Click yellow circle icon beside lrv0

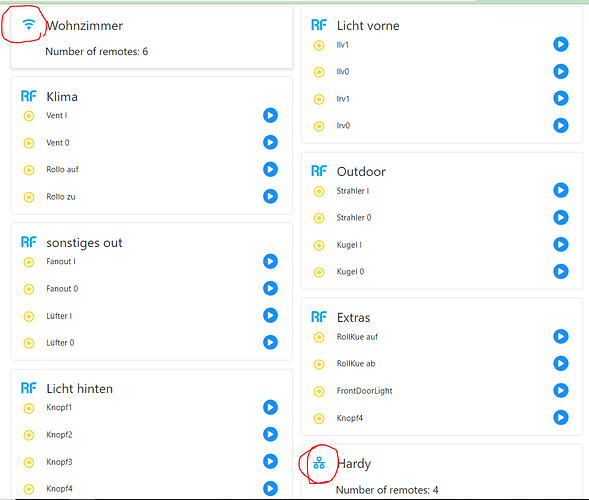tap(319, 126)
